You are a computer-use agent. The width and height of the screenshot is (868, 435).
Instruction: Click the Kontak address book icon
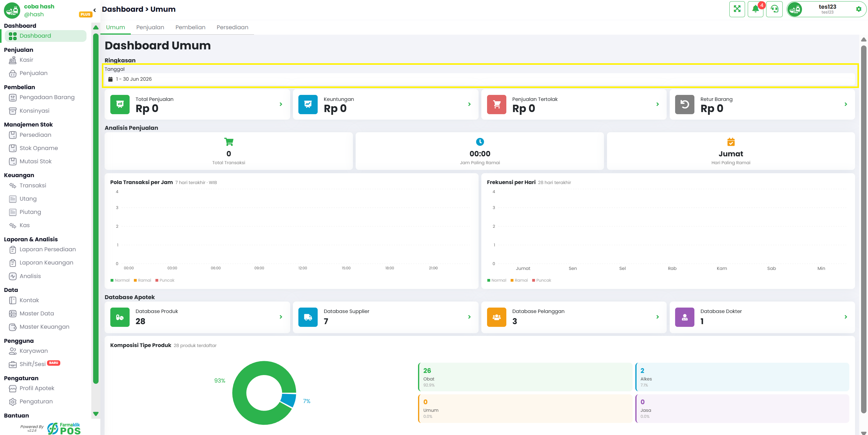(12, 300)
